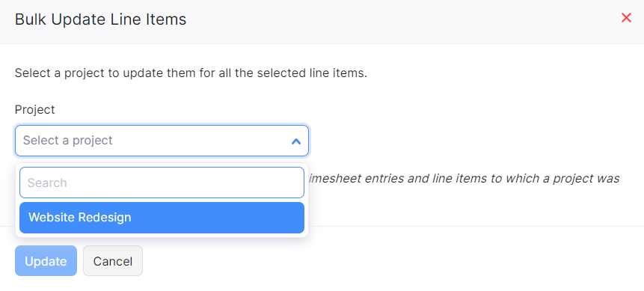Viewport: 644px width, 291px height.
Task: Click the Update button
Action: pyautogui.click(x=46, y=261)
